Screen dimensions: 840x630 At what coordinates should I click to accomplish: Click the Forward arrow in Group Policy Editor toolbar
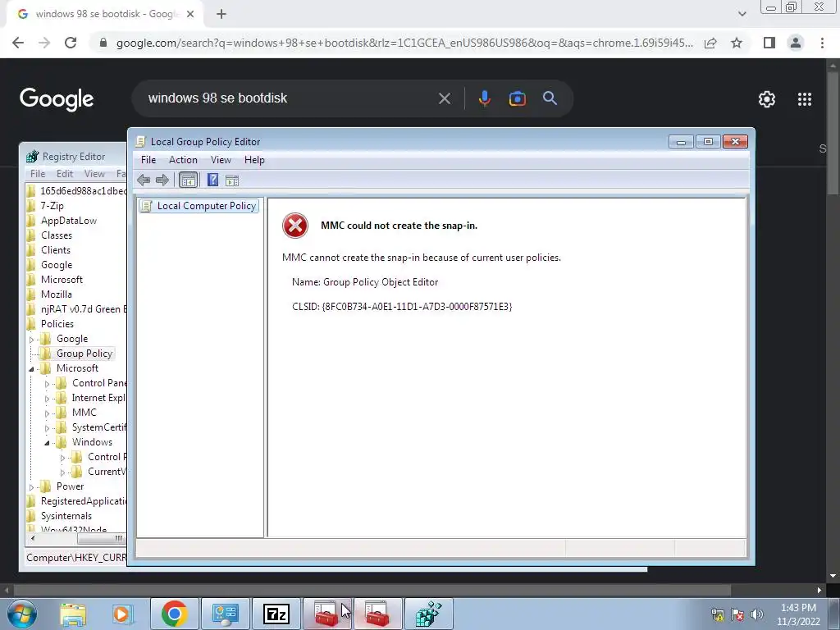coord(162,180)
